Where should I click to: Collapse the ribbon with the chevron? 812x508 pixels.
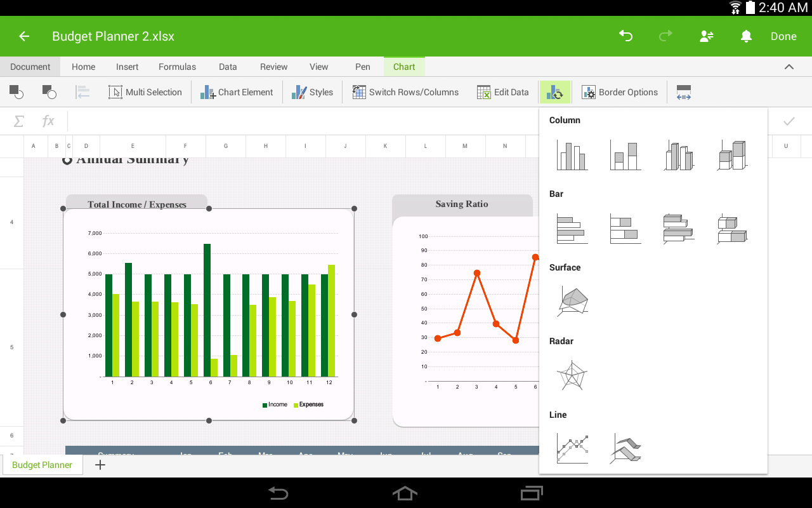[789, 67]
